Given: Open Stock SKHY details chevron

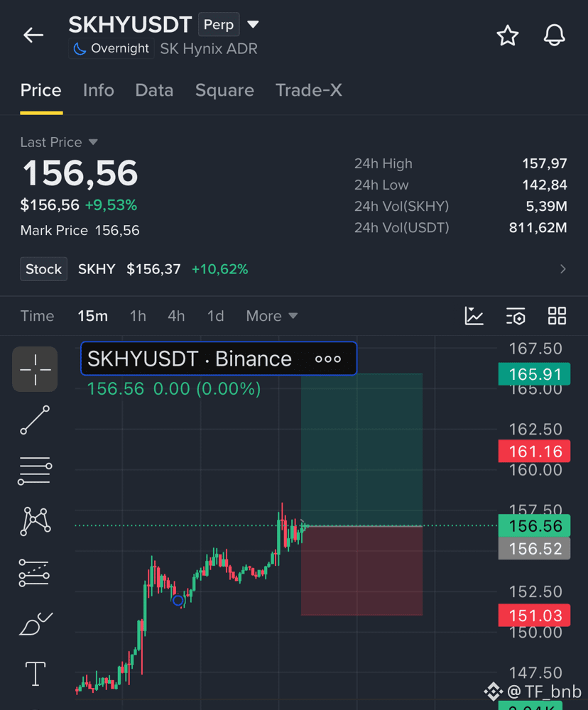Looking at the screenshot, I should click(562, 269).
